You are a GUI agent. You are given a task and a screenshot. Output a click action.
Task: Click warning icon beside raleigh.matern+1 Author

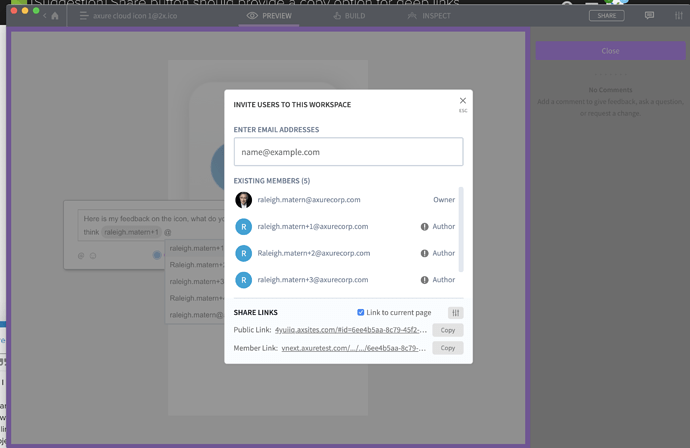click(424, 227)
